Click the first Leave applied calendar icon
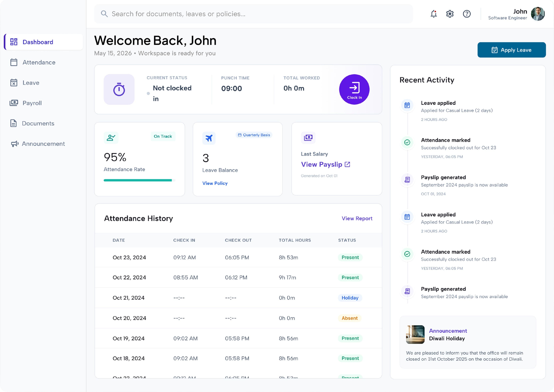 tap(407, 105)
